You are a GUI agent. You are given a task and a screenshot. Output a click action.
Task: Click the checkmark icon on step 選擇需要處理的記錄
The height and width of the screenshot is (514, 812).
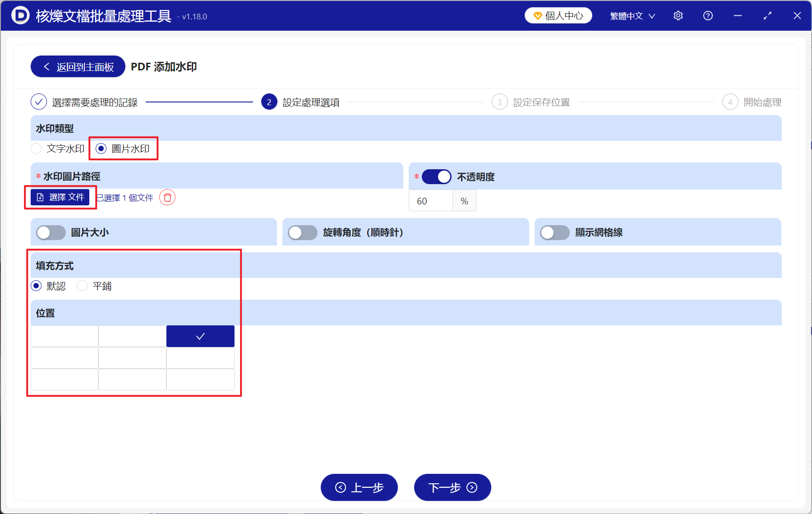(38, 102)
